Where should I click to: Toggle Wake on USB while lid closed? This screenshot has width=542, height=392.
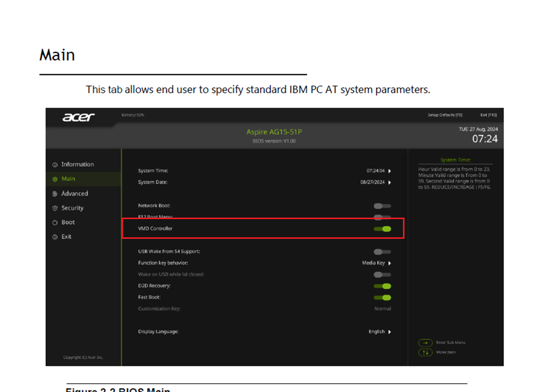click(382, 275)
